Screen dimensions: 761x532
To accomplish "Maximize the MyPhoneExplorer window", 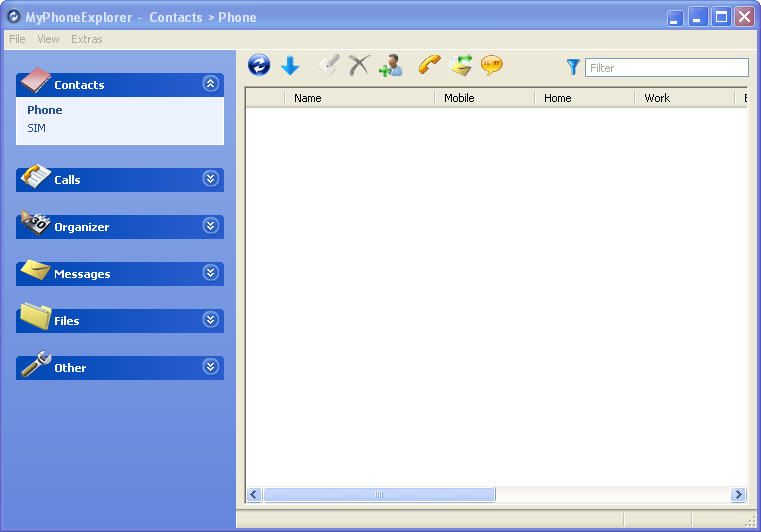I will (x=721, y=17).
